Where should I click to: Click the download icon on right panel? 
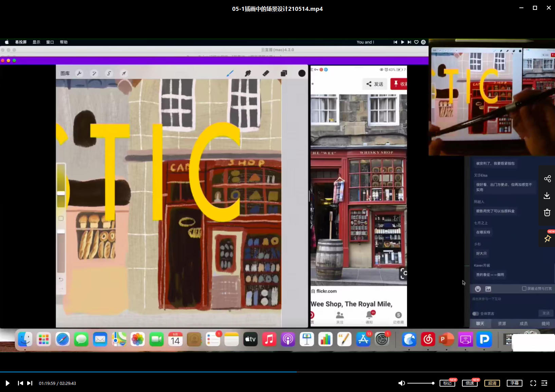[547, 195]
